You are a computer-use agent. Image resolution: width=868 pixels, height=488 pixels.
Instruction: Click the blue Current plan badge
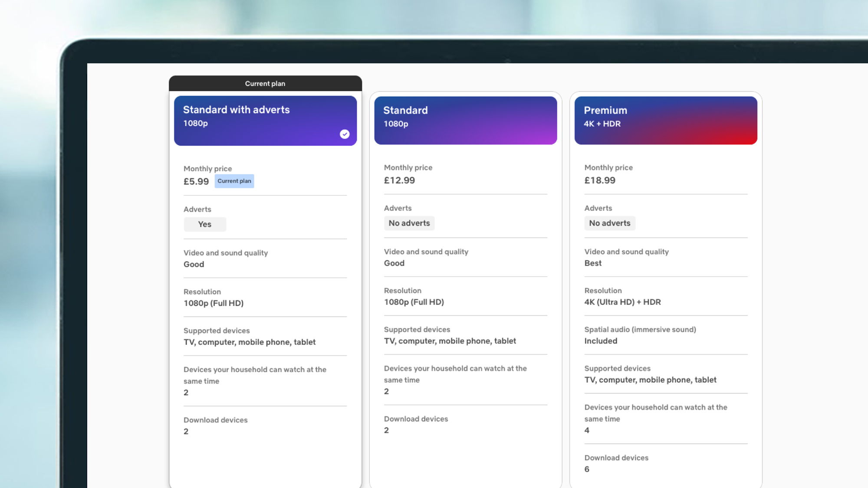pos(234,181)
